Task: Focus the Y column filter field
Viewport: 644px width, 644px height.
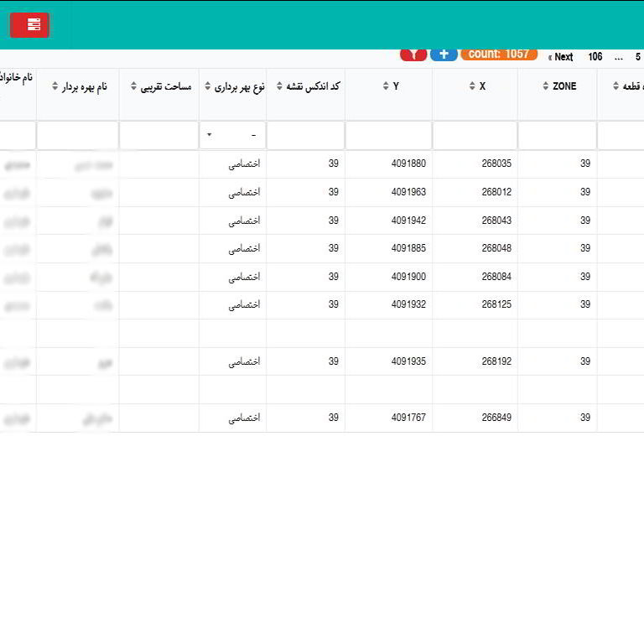Action: click(x=388, y=135)
